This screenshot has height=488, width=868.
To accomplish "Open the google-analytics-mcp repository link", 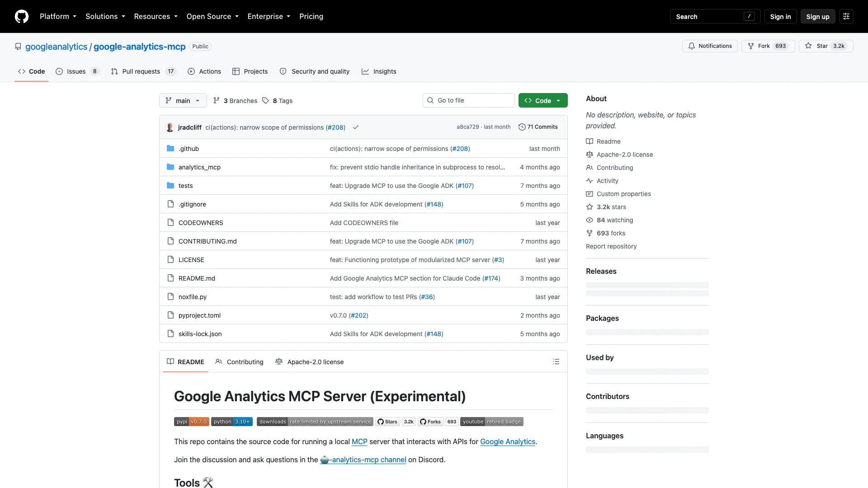I will tap(139, 47).
